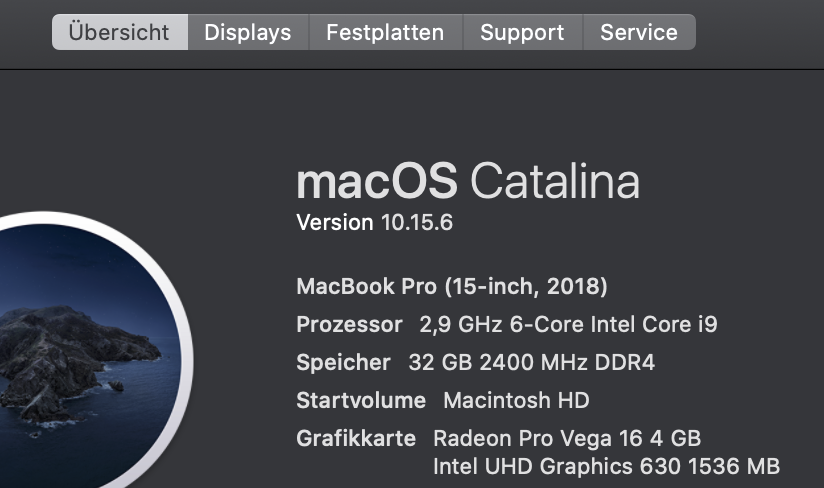Click the Speicher label

pyautogui.click(x=343, y=363)
